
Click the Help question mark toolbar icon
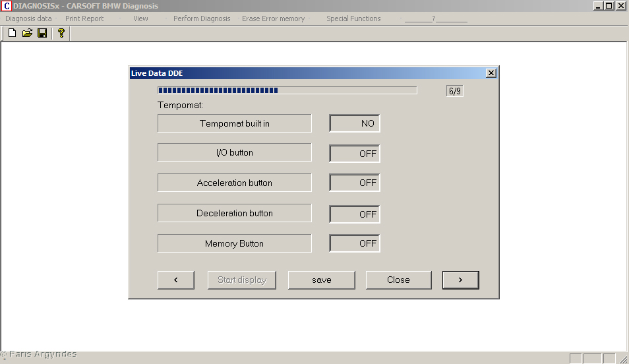pos(61,33)
